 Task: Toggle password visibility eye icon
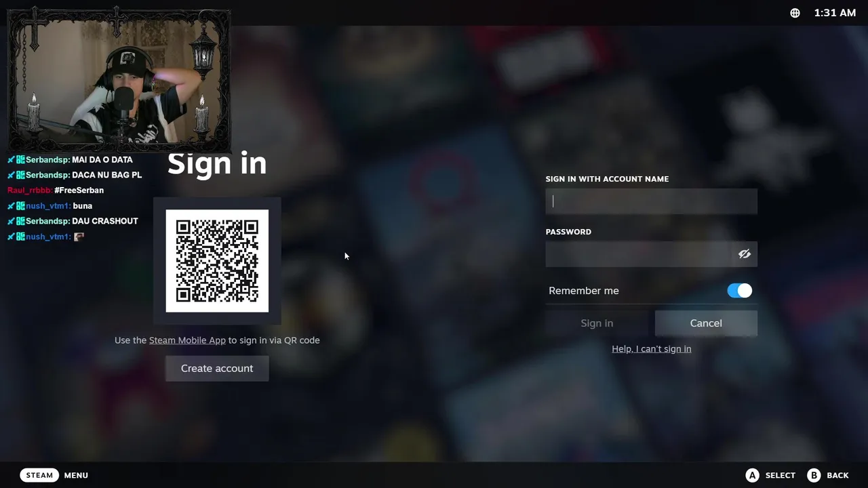(x=744, y=254)
